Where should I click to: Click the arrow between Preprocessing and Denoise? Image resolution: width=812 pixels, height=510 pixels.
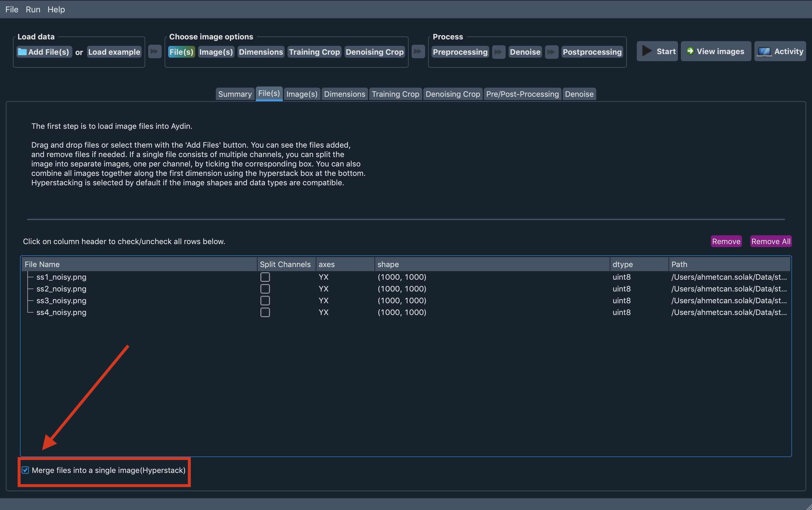[x=498, y=52]
